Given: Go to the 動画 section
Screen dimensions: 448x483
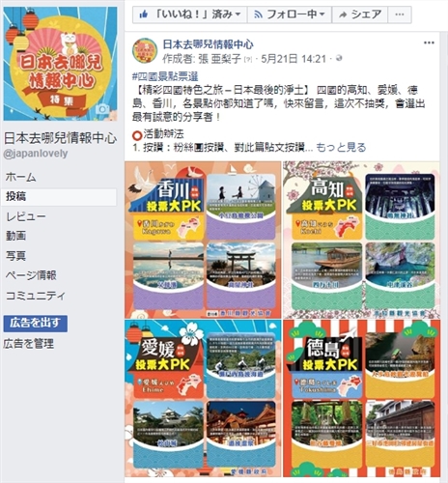Looking at the screenshot, I should click(15, 236).
